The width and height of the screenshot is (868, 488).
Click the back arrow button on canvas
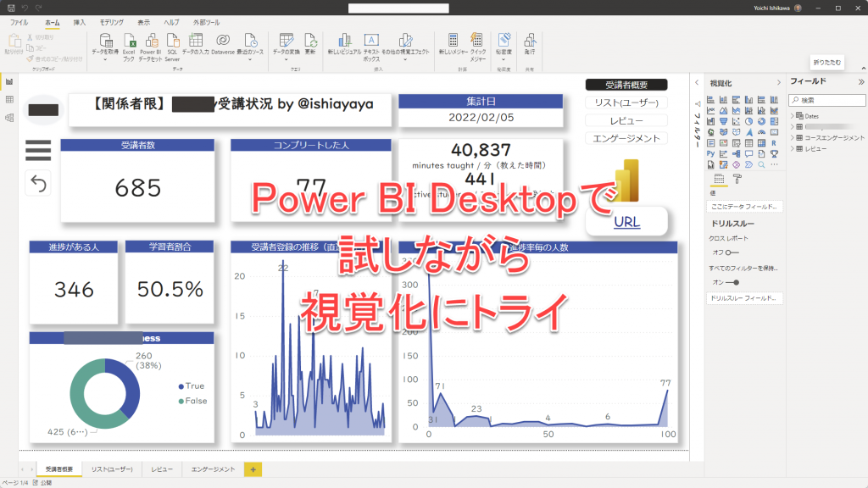38,183
